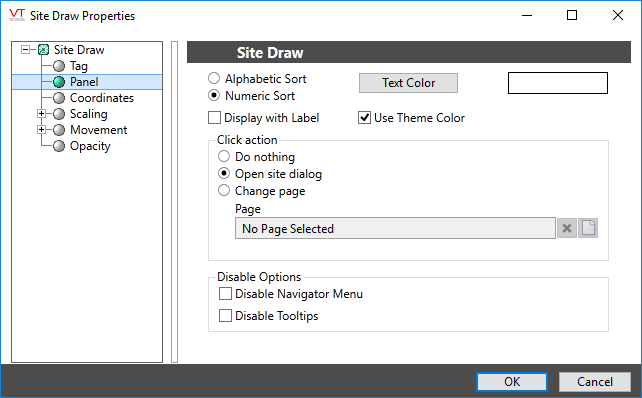
Task: Click the Opacity node circle icon
Action: point(59,146)
